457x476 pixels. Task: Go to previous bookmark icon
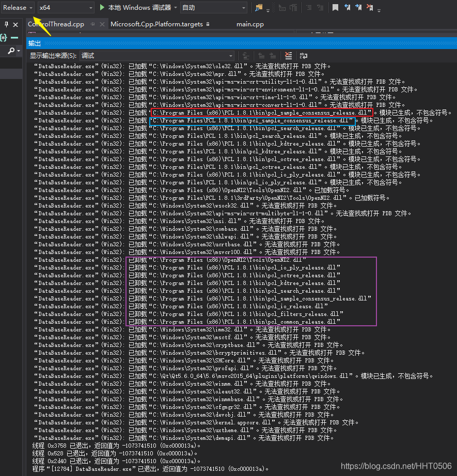point(347,8)
